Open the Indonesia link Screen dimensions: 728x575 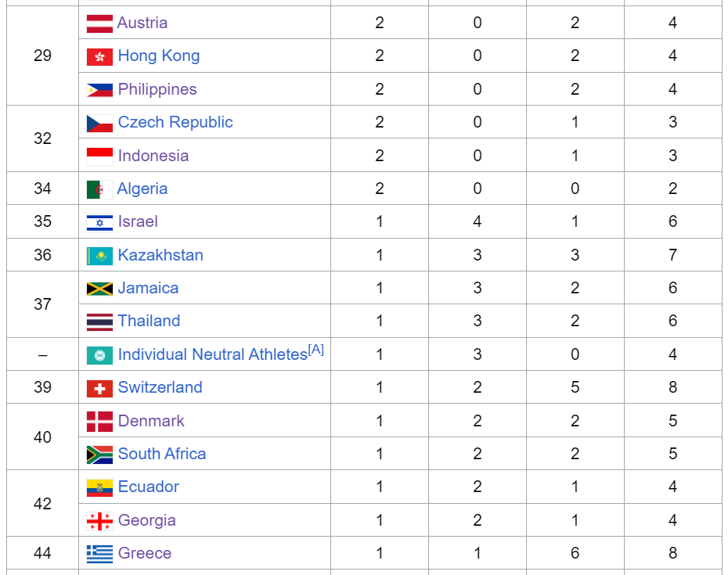153,156
